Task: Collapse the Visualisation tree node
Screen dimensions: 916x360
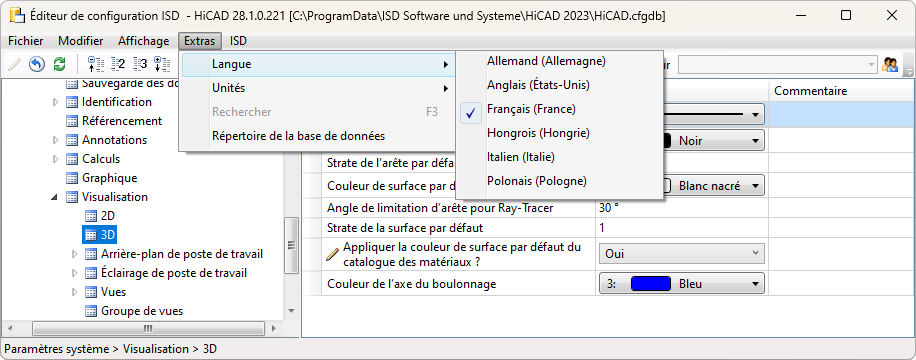Action: point(55,198)
